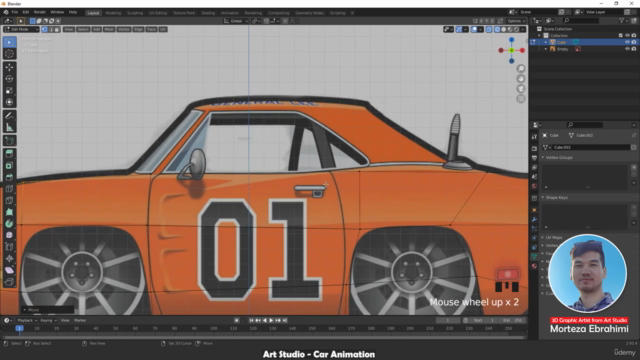Switch to the Animation workspace tab
Image resolution: width=640 pixels, height=360 pixels.
tap(230, 13)
